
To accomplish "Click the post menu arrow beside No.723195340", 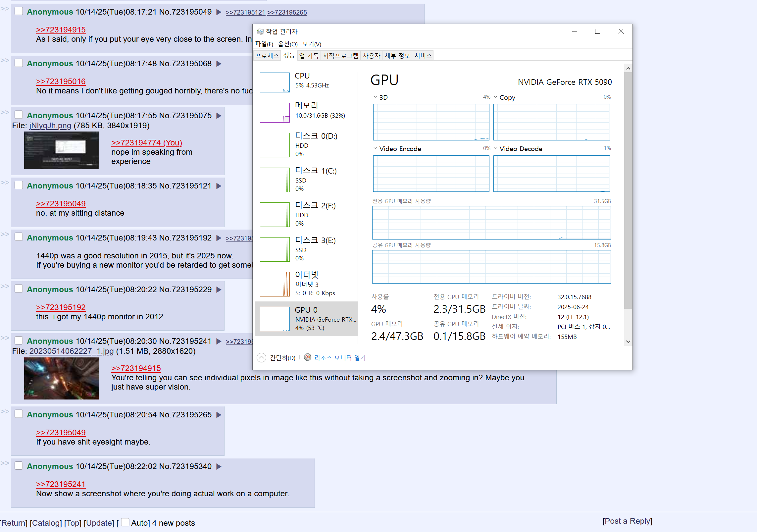I will pyautogui.click(x=219, y=467).
